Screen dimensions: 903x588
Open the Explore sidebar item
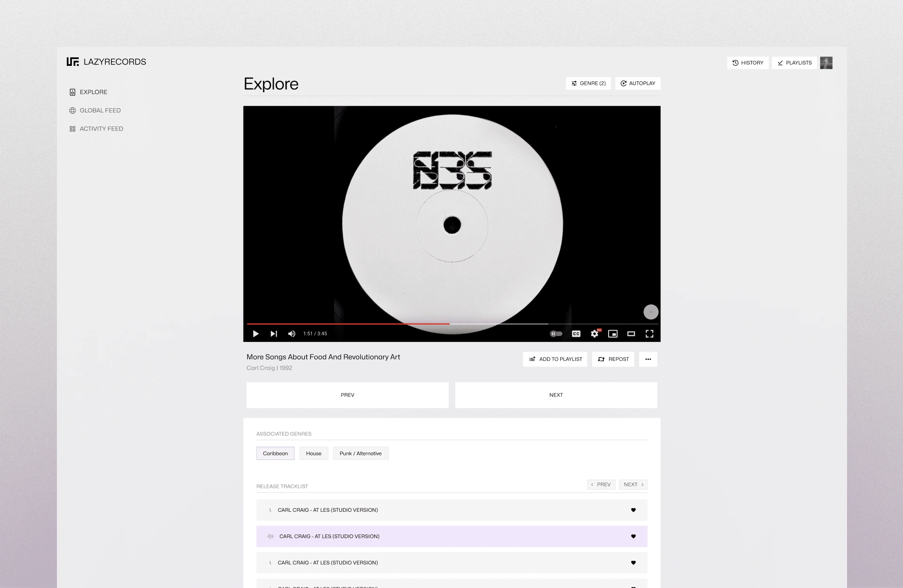(x=88, y=92)
